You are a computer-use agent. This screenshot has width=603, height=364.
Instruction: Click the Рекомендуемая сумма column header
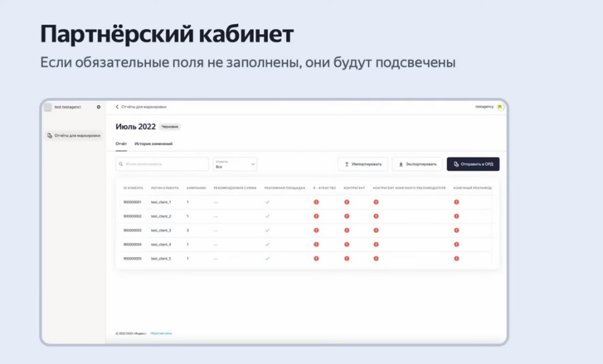tap(235, 188)
